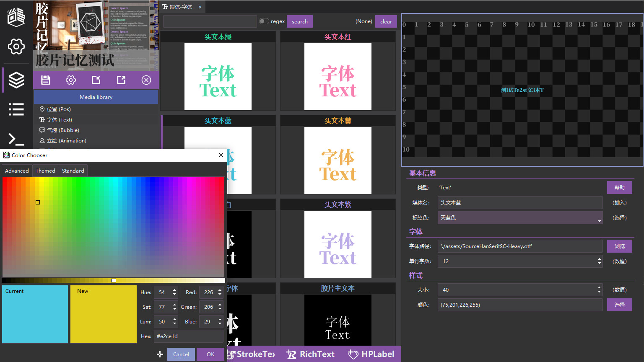
Task: Switch to the Themed tab in Color Chooser
Action: pyautogui.click(x=45, y=171)
